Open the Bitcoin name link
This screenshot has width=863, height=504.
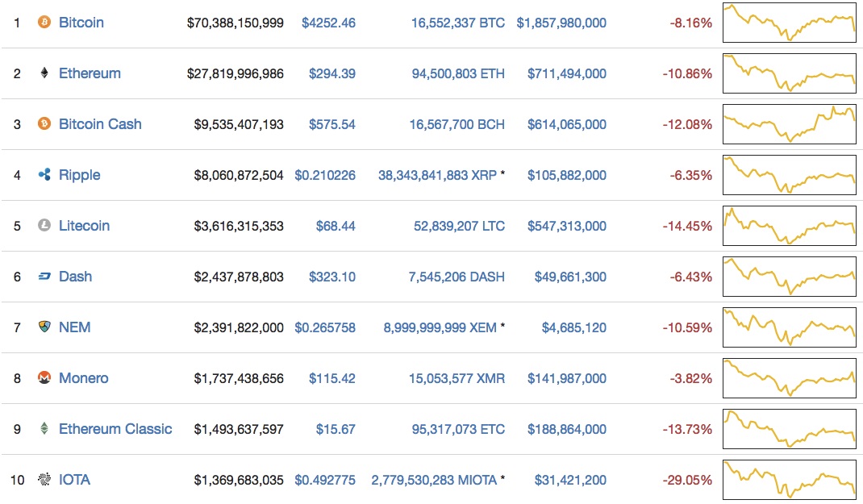pyautogui.click(x=81, y=23)
